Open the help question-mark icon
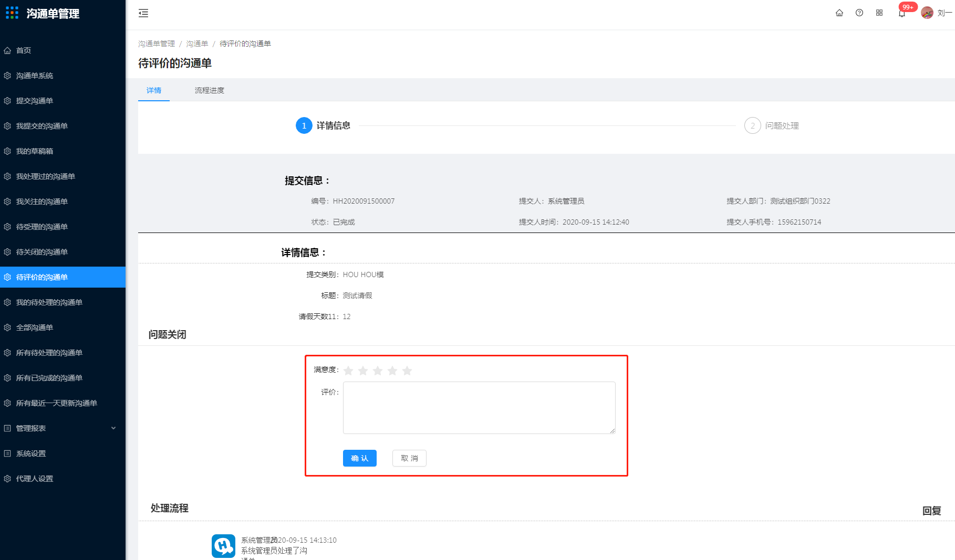This screenshot has width=955, height=560. coord(859,13)
